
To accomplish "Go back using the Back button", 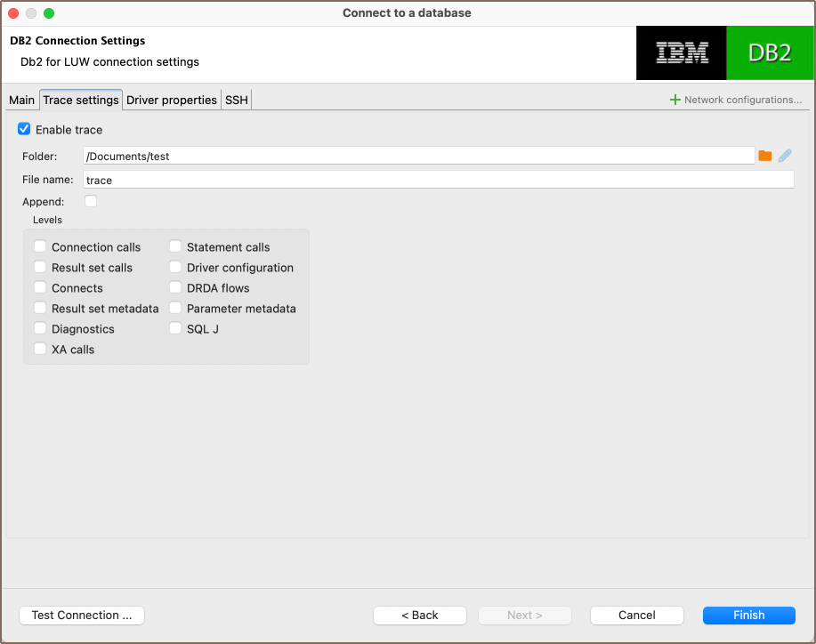I will (420, 615).
